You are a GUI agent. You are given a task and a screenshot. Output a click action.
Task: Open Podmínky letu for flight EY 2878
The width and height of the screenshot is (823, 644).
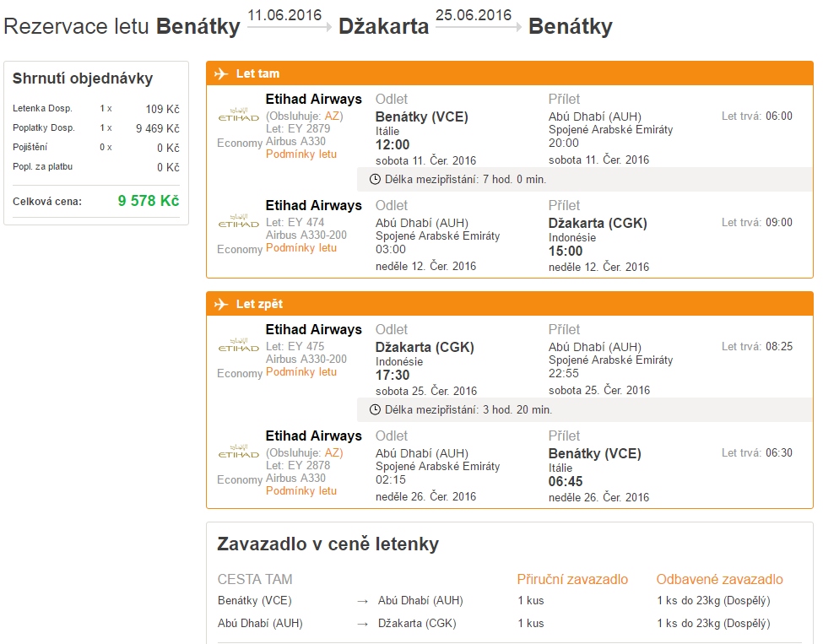pyautogui.click(x=301, y=490)
